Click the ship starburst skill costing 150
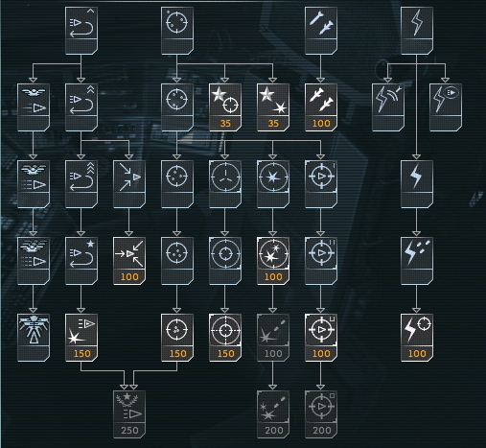The height and width of the screenshot is (448, 486). coord(81,338)
